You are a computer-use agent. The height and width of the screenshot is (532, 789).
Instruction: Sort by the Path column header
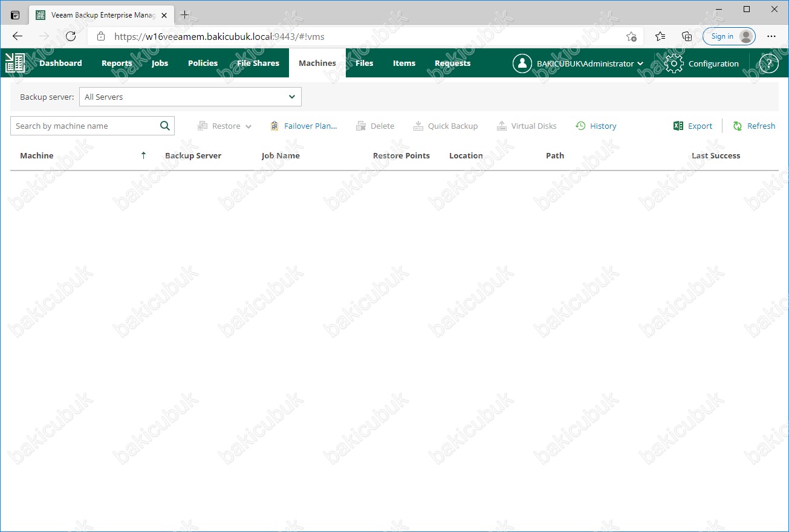[x=555, y=155]
